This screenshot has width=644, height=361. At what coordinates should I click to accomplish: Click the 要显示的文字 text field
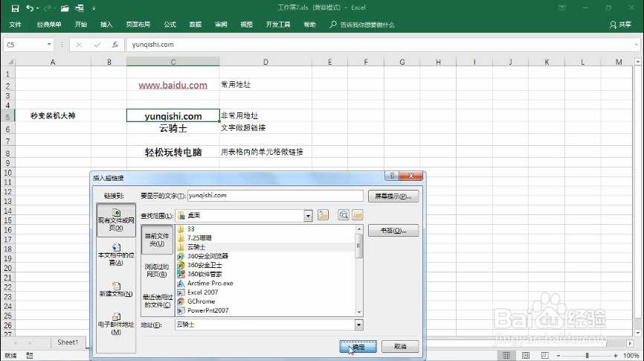pos(275,196)
